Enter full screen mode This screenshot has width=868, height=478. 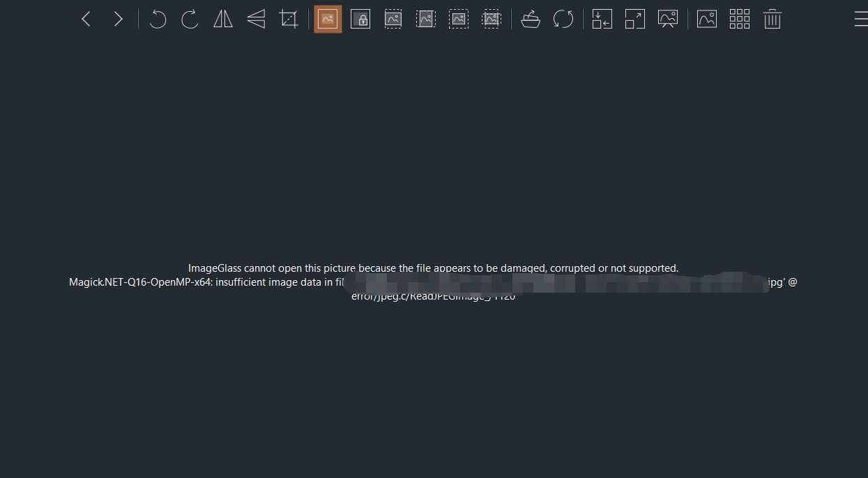pos(634,19)
